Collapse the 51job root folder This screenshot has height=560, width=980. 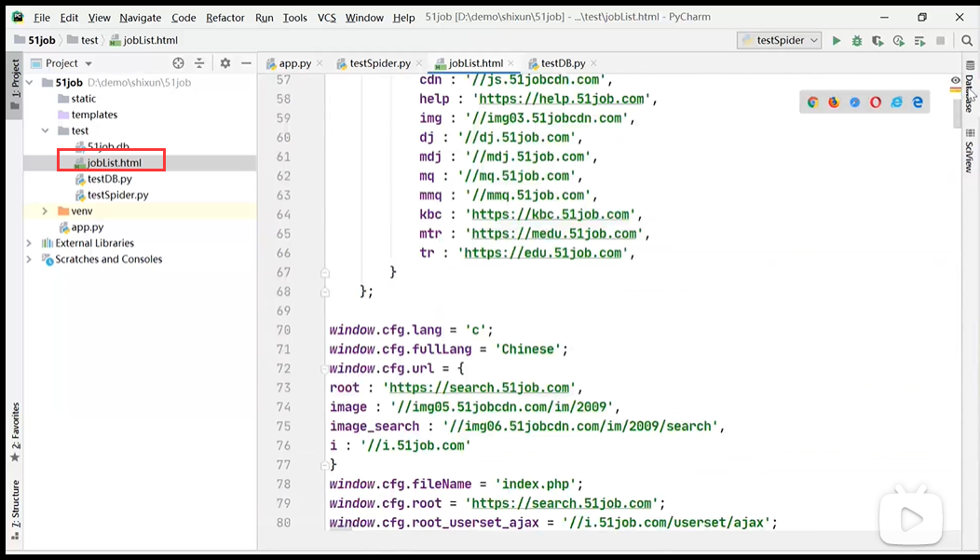[30, 83]
